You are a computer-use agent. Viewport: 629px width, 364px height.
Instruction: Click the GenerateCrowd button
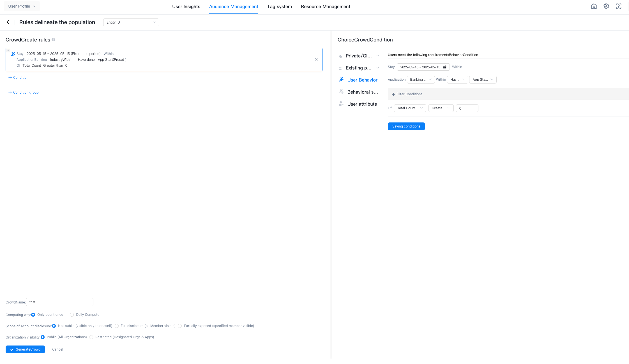pyautogui.click(x=25, y=349)
